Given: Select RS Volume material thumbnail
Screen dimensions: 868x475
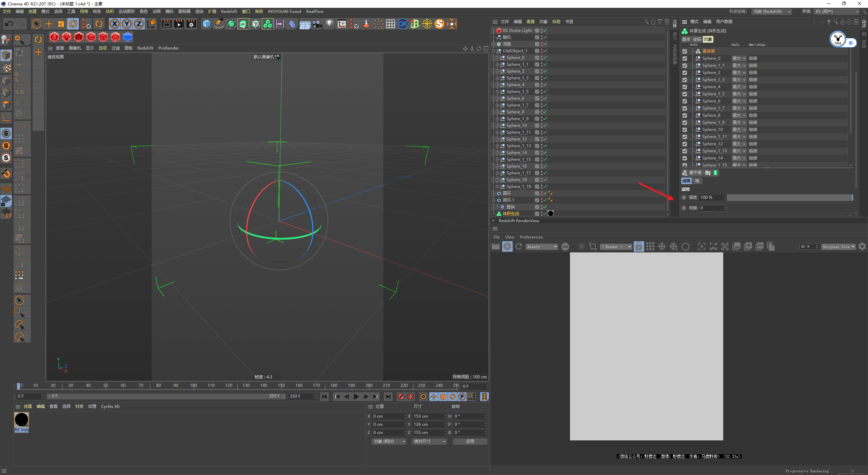Looking at the screenshot, I should point(21,420).
